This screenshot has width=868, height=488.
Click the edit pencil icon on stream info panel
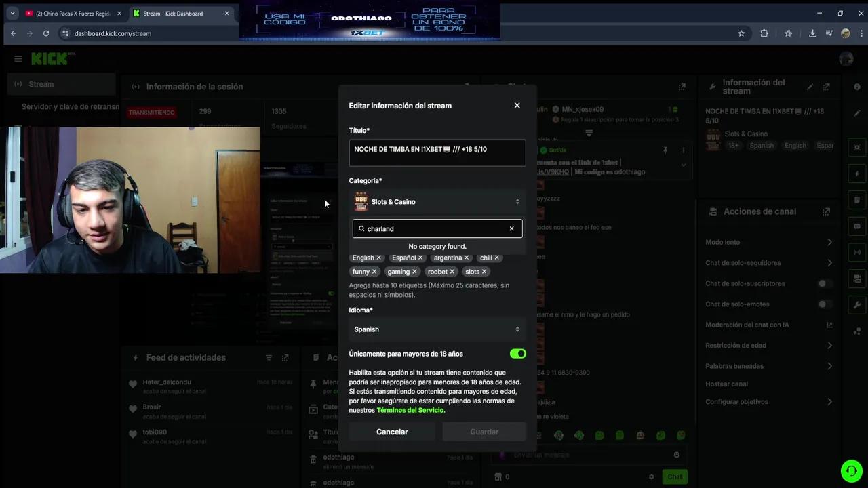point(810,87)
